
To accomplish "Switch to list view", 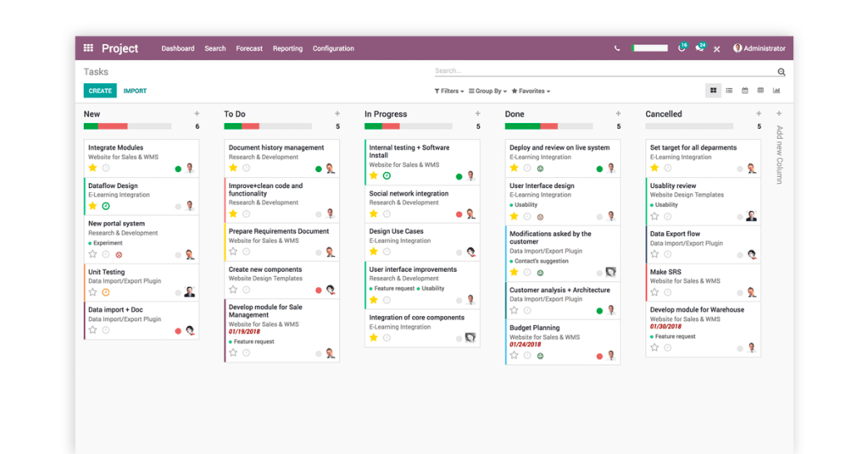I will click(x=729, y=91).
